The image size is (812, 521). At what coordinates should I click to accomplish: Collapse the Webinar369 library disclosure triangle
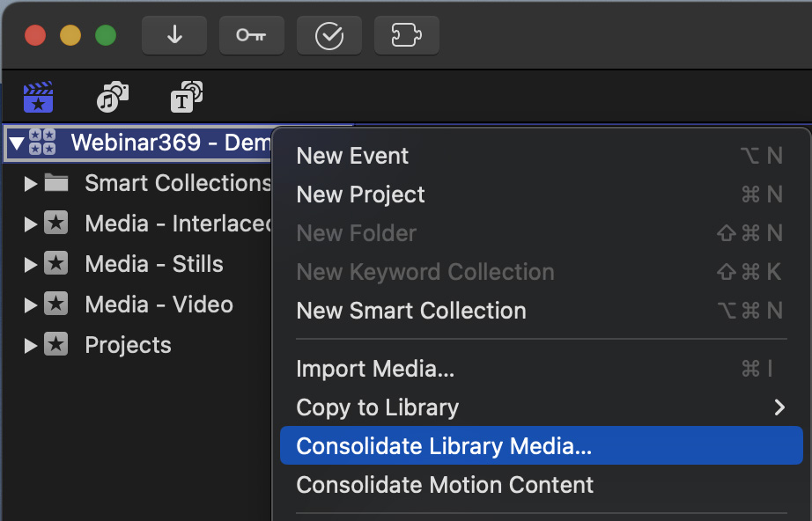coord(17,143)
